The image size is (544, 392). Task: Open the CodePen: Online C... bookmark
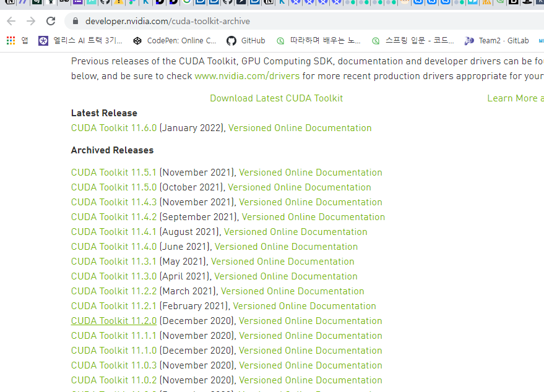click(x=175, y=41)
